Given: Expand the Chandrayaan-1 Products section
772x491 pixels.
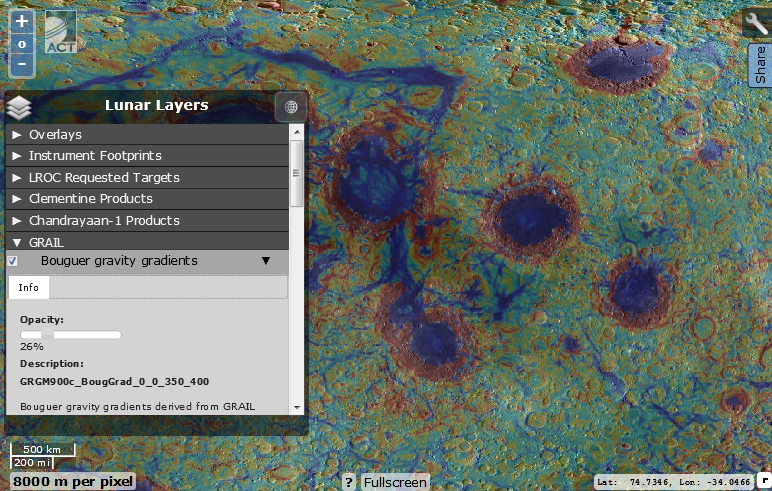Looking at the screenshot, I should [147, 220].
